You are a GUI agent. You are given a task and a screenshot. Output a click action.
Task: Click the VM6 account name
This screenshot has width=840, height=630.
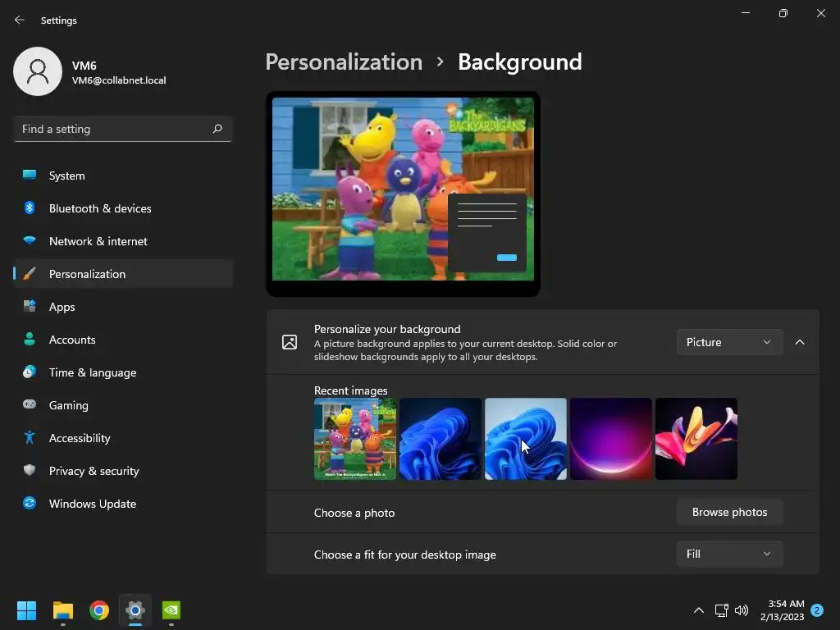point(84,66)
